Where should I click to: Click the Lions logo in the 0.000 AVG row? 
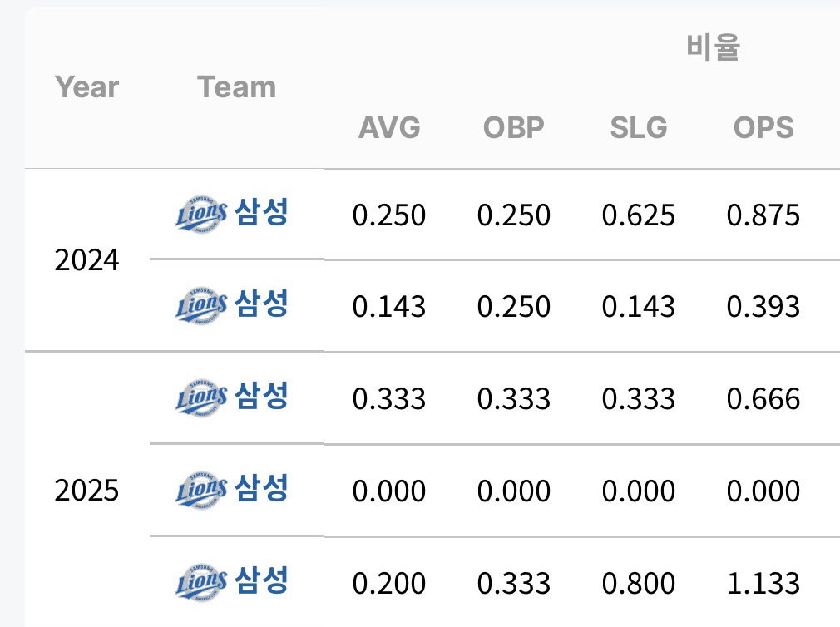click(x=201, y=490)
